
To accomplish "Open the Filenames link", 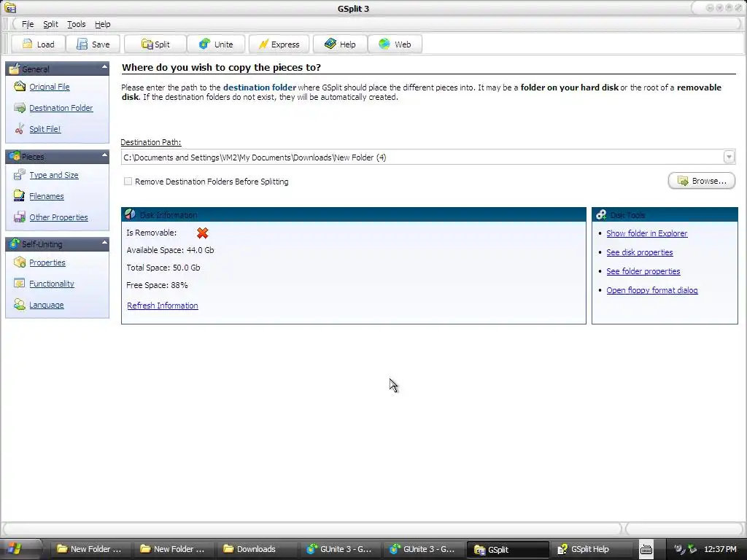I will click(x=46, y=195).
